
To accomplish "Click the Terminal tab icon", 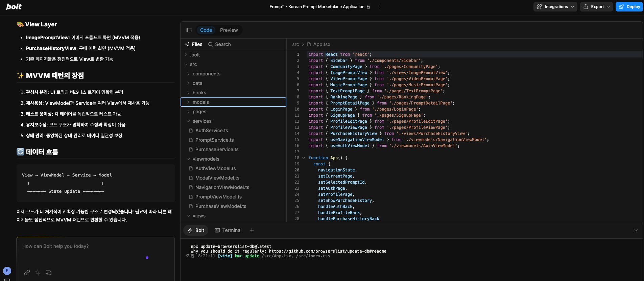I will point(217,230).
